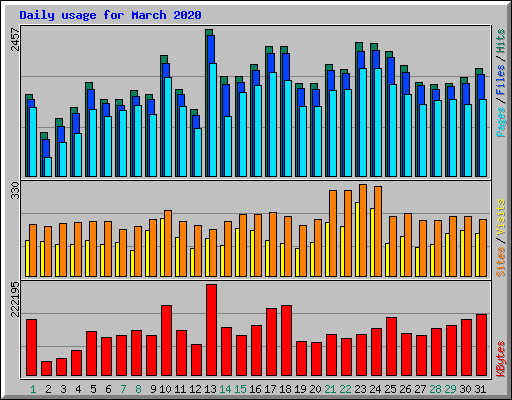Image resolution: width=512 pixels, height=400 pixels.
Task: Click day label 11 on the x-axis
Action: coord(180,389)
